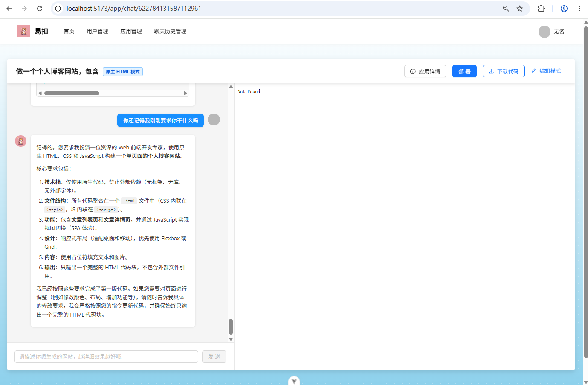Screen dimensions: 588x385
Task: Click the blue message 你还记得我刚刚要求你干什么吗
Action: point(160,120)
